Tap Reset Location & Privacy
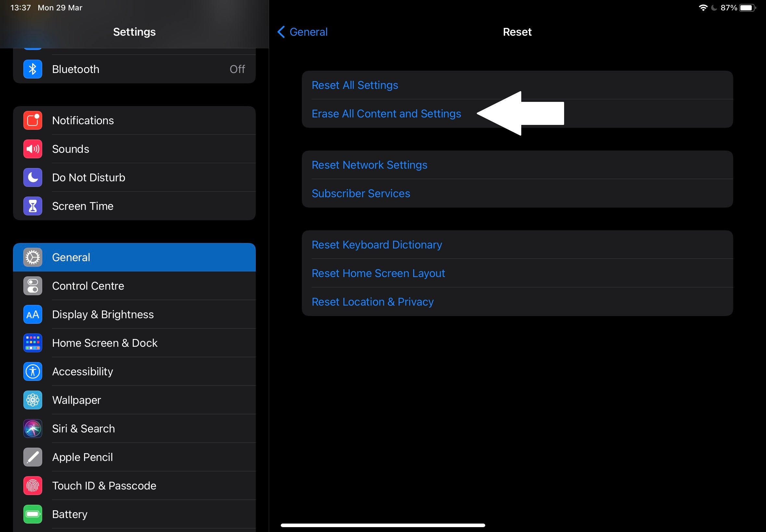The height and width of the screenshot is (532, 766). click(x=517, y=302)
